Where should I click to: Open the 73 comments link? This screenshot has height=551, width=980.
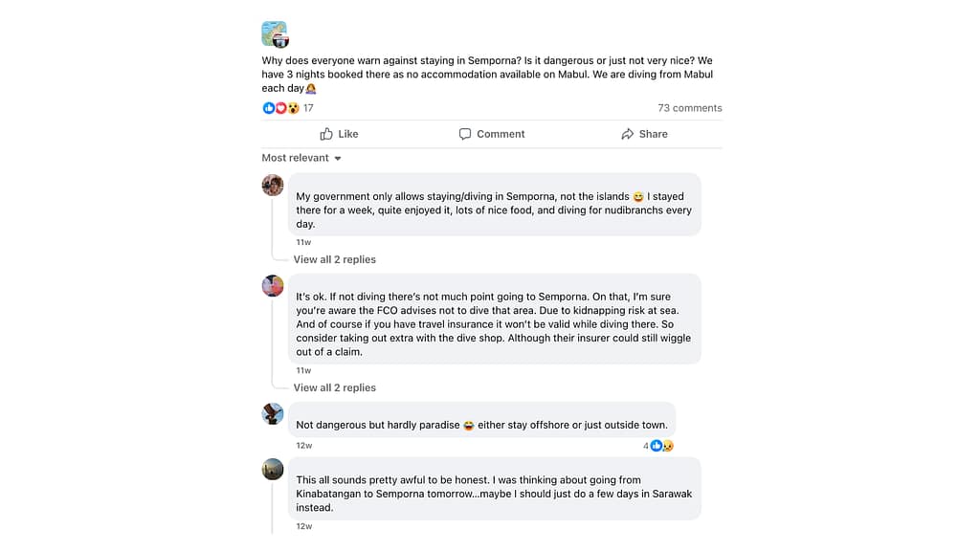coord(689,108)
